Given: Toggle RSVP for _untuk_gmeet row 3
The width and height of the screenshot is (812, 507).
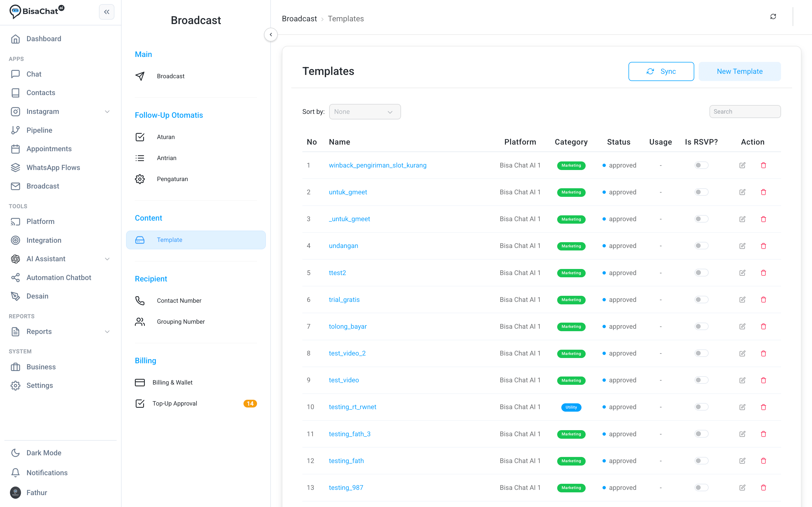Looking at the screenshot, I should click(701, 219).
